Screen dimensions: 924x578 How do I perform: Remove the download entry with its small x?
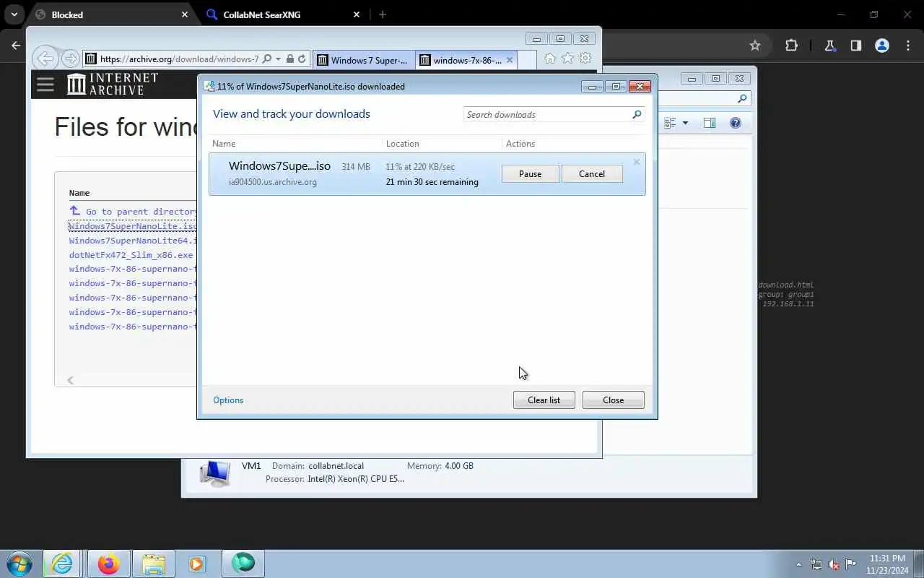click(x=636, y=162)
